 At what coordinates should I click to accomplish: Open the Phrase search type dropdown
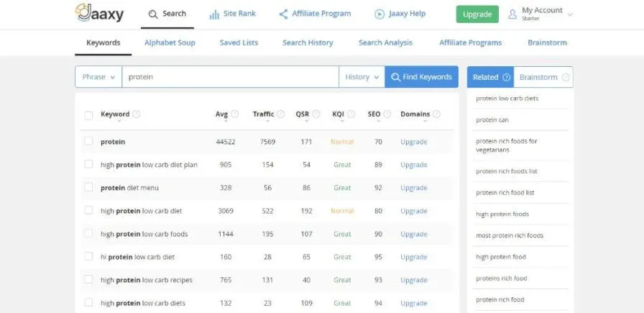(98, 77)
